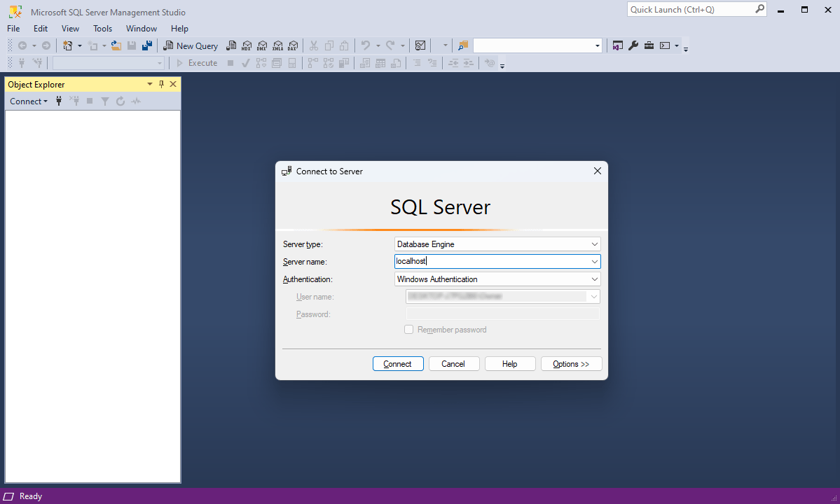Click the Options >> button
840x504 pixels.
pos(571,364)
